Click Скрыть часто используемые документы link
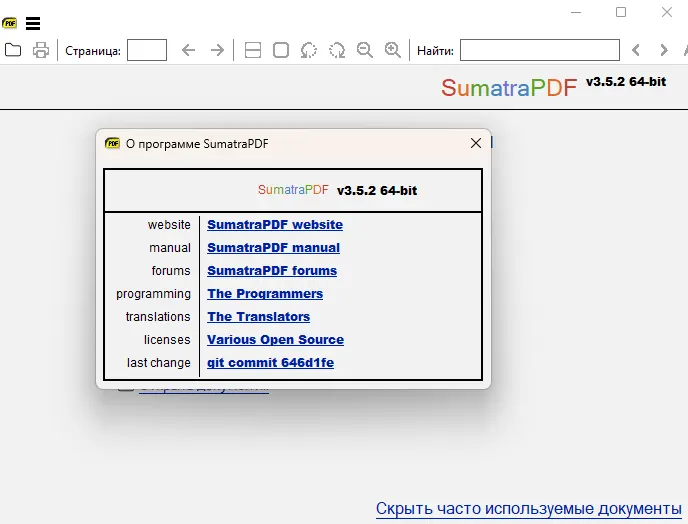This screenshot has height=524, width=688. pos(529,509)
